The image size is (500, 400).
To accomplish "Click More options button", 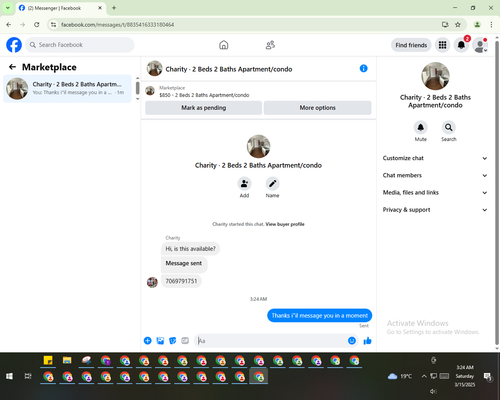I will (x=317, y=108).
